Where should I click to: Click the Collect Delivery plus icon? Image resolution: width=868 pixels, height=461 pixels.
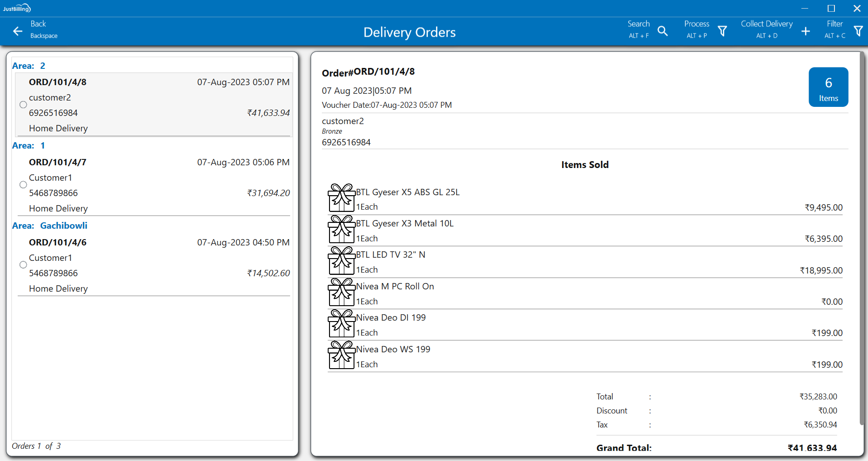805,31
